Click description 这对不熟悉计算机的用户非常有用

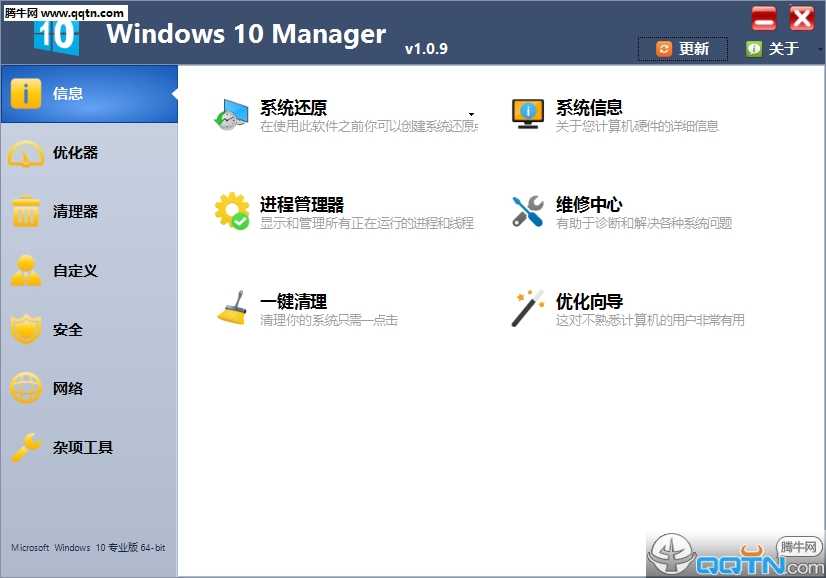pos(650,320)
